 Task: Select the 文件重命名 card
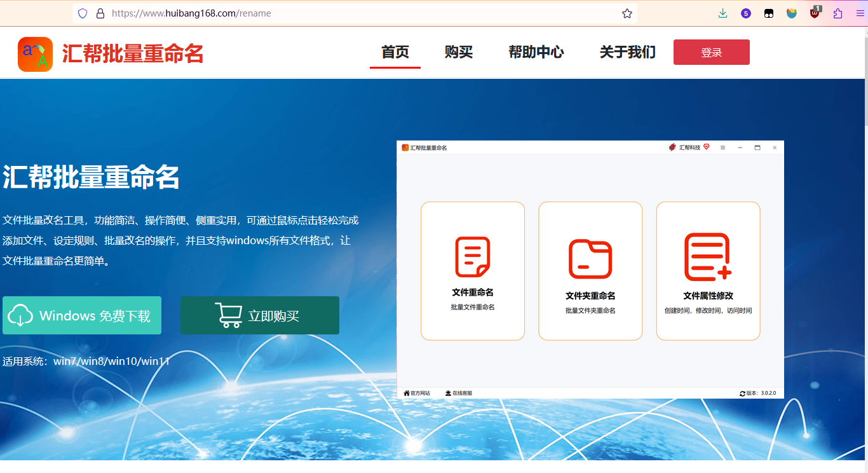473,271
